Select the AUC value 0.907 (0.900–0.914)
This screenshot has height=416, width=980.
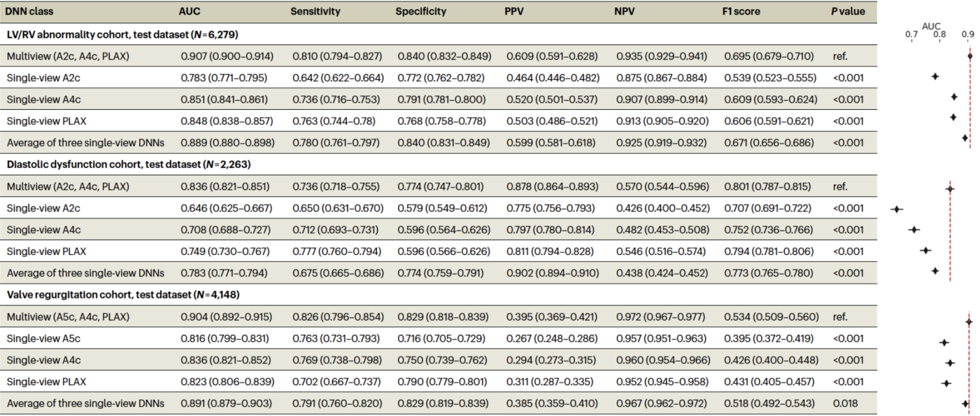click(x=227, y=56)
